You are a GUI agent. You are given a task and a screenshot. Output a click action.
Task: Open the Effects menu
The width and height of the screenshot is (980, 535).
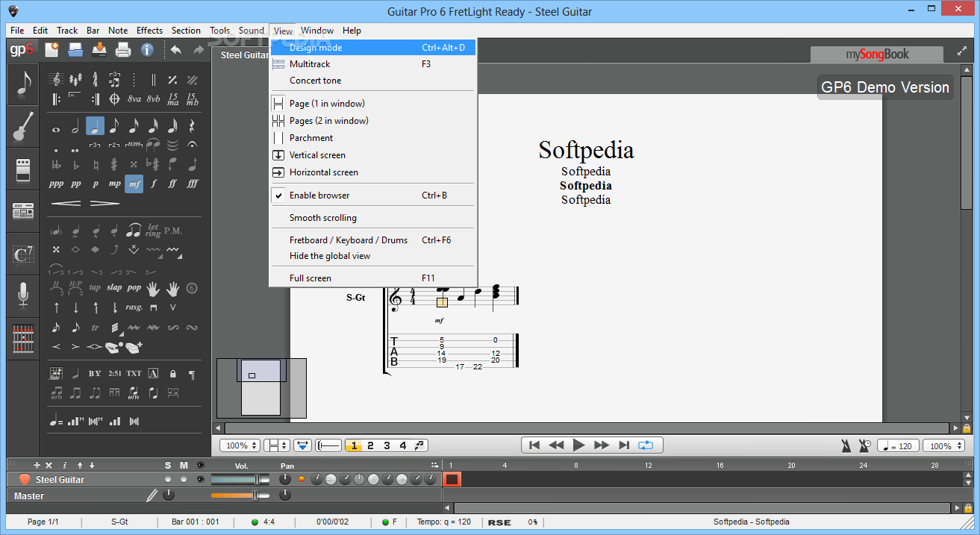(x=149, y=31)
